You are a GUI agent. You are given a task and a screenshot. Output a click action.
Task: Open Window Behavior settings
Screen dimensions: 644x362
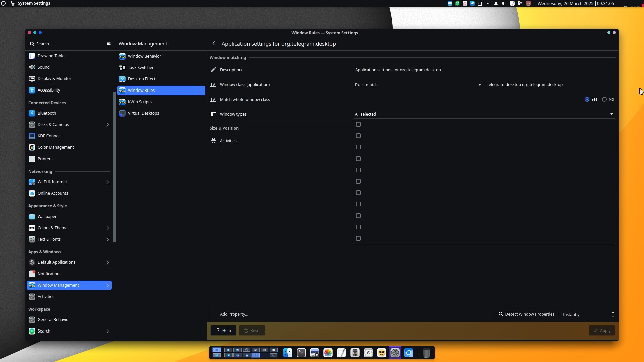tap(161, 56)
